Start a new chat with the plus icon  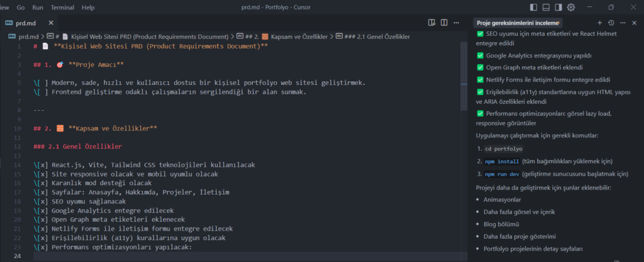point(599,23)
